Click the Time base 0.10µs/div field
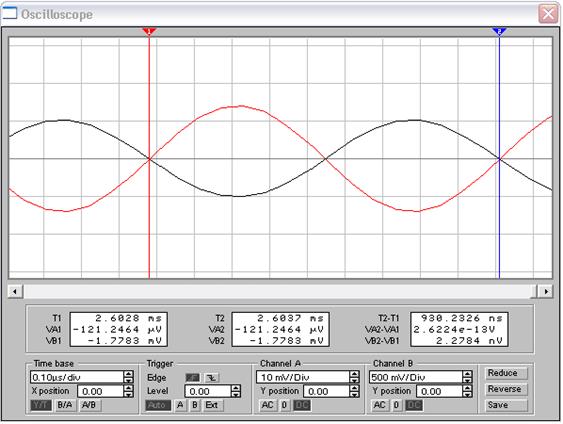 (x=77, y=377)
